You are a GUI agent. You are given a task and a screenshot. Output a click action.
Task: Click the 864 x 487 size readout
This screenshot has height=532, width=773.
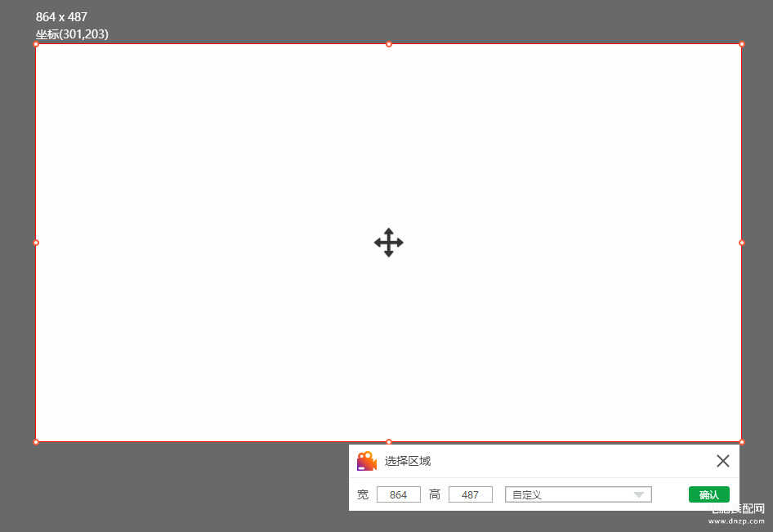click(61, 16)
